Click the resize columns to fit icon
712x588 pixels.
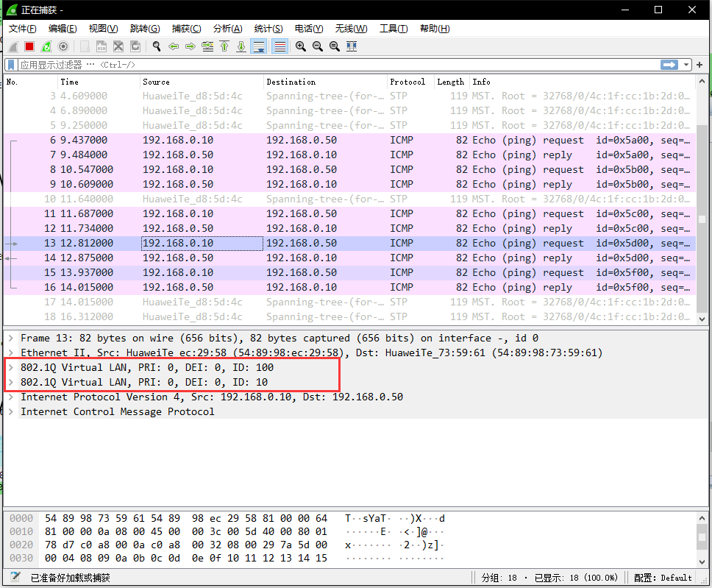point(352,46)
